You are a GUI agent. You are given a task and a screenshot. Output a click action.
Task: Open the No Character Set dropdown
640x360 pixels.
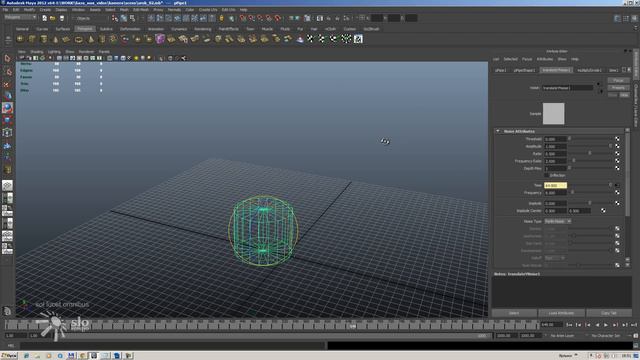point(605,336)
